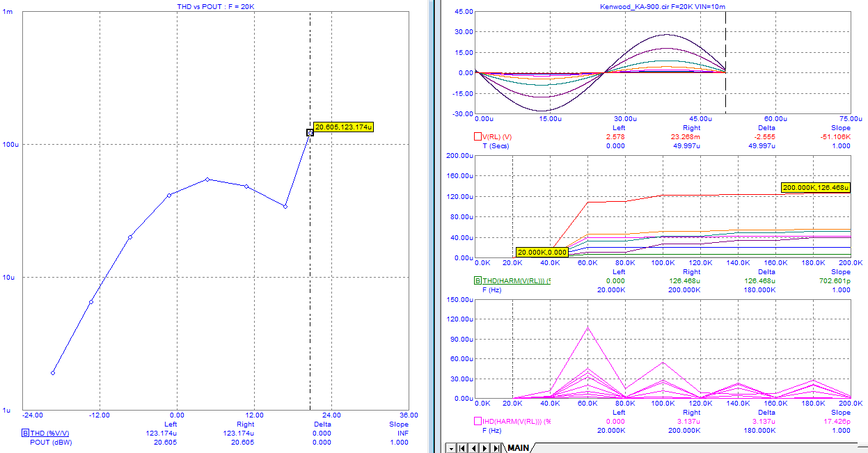
Task: Click the 180.000K delta value in THD plot
Action: coord(759,290)
